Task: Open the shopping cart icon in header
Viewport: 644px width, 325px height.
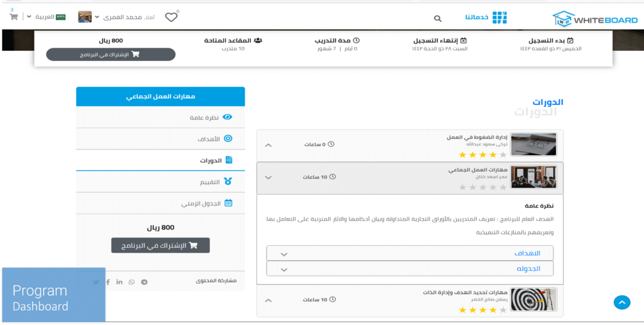Action: [x=14, y=17]
